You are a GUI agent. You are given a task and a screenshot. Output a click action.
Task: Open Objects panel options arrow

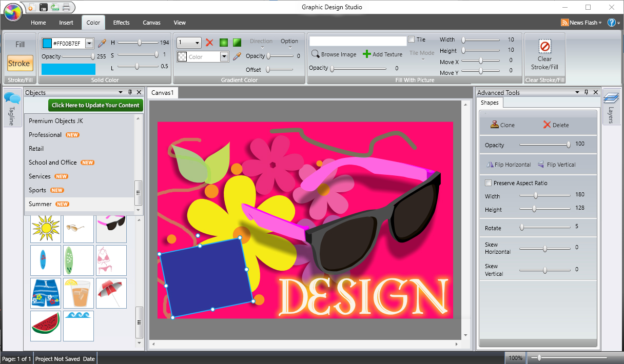click(x=121, y=92)
